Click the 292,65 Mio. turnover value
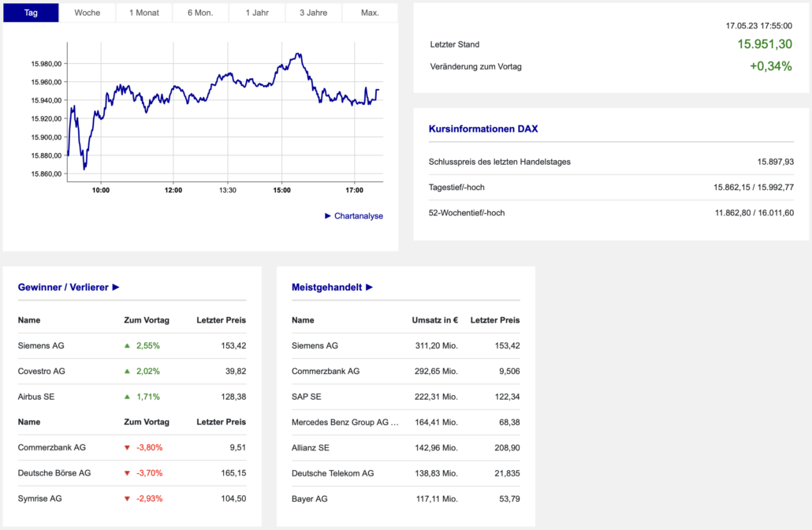The image size is (812, 530). coord(437,371)
